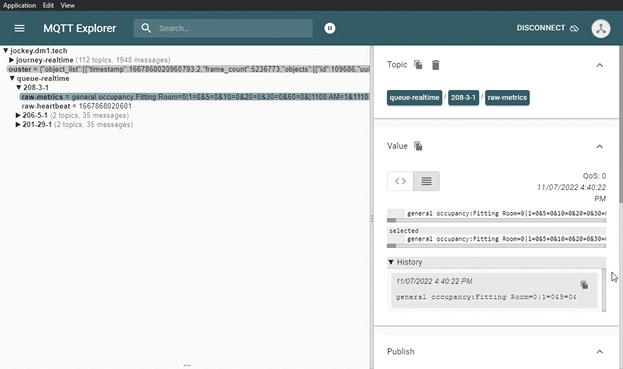Click the MQTT Explorer title

[x=79, y=28]
